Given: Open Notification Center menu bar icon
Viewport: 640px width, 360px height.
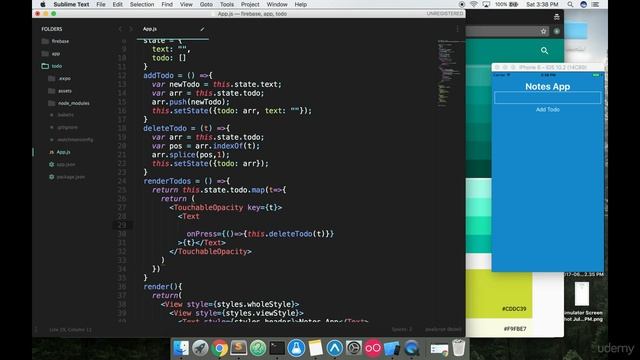Looking at the screenshot, I should [x=596, y=4].
